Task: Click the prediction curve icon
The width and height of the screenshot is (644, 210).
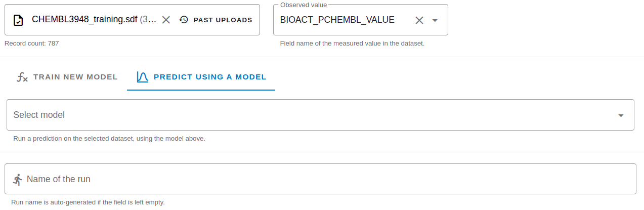Action: coord(142,77)
